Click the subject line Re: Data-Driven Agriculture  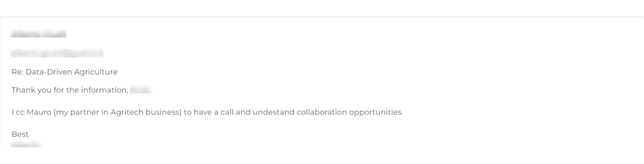tap(65, 72)
